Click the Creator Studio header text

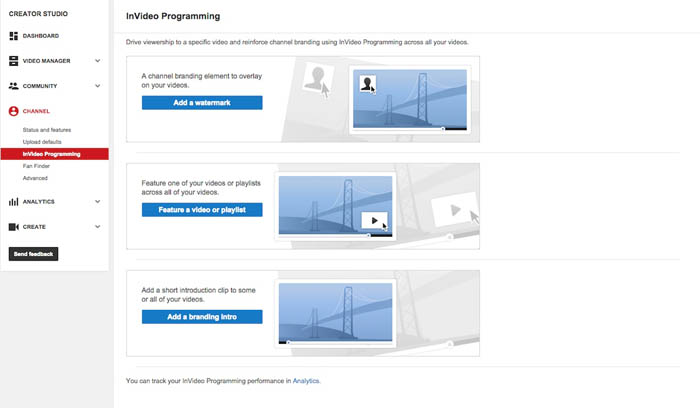38,14
